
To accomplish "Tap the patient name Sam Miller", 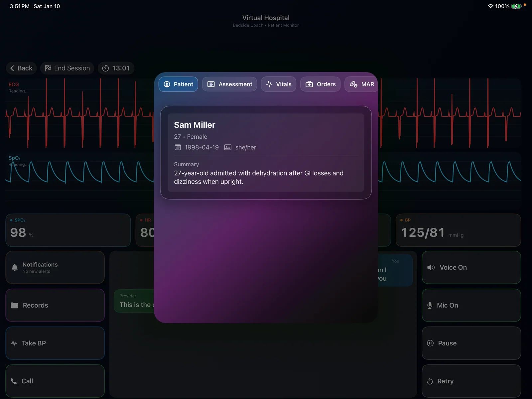I will tap(195, 125).
